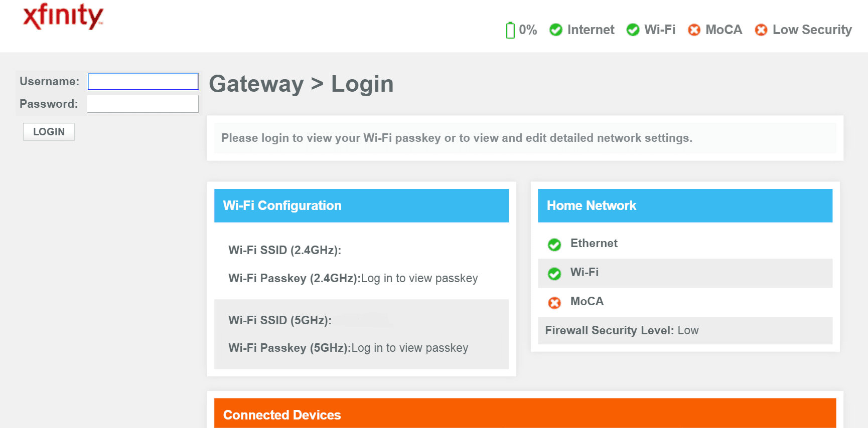Click the Internet green check icon
Image resolution: width=868 pixels, height=428 pixels.
coord(556,30)
